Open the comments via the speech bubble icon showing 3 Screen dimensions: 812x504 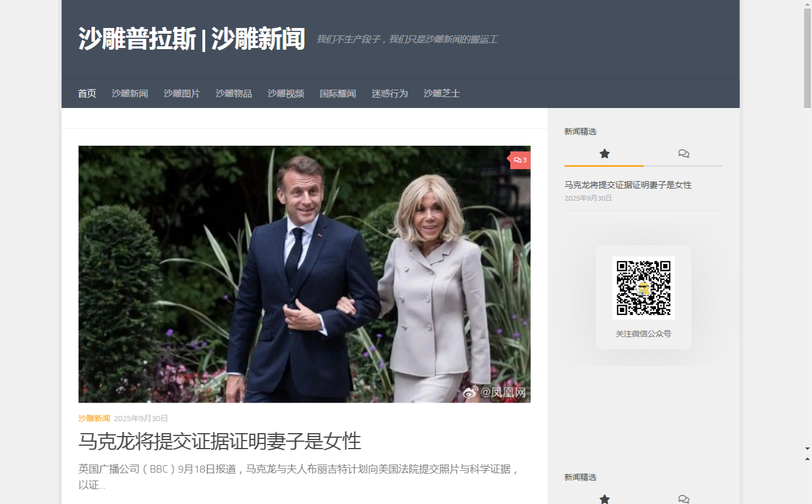coord(519,160)
